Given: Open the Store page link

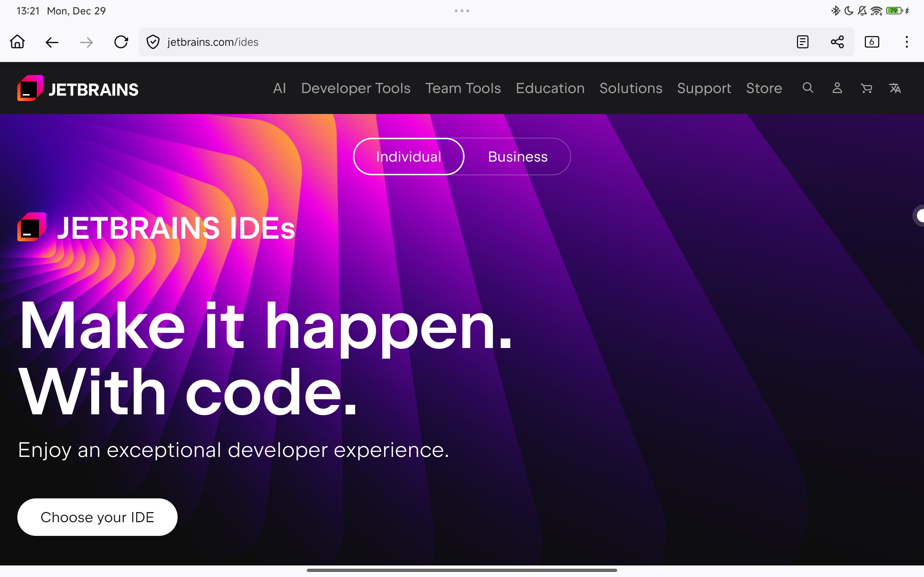Looking at the screenshot, I should click(764, 88).
